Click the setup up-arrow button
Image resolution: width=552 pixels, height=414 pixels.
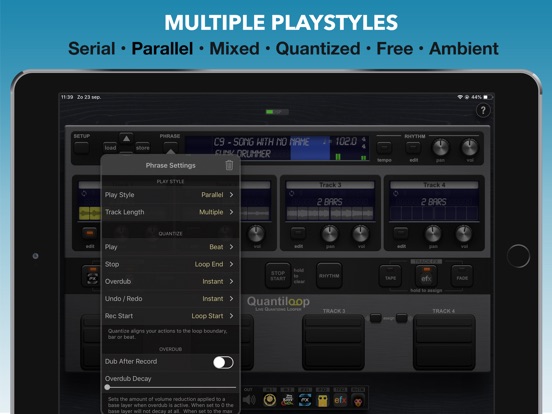coord(126,139)
